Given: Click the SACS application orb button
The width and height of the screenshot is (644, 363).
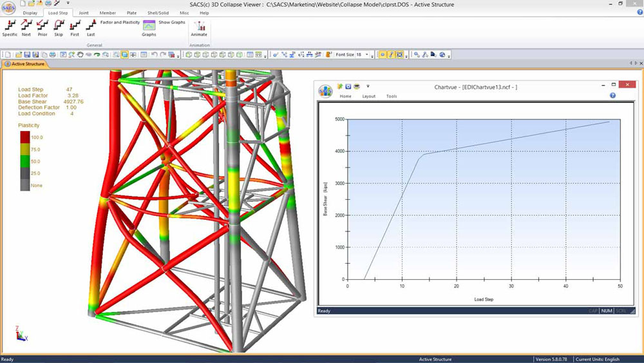Looking at the screenshot, I should pyautogui.click(x=8, y=8).
